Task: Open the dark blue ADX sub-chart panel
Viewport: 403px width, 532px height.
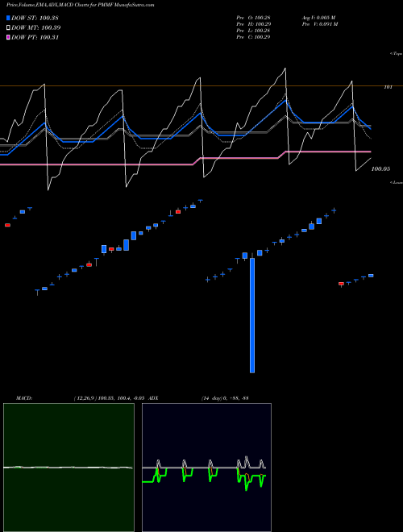Action: click(206, 468)
